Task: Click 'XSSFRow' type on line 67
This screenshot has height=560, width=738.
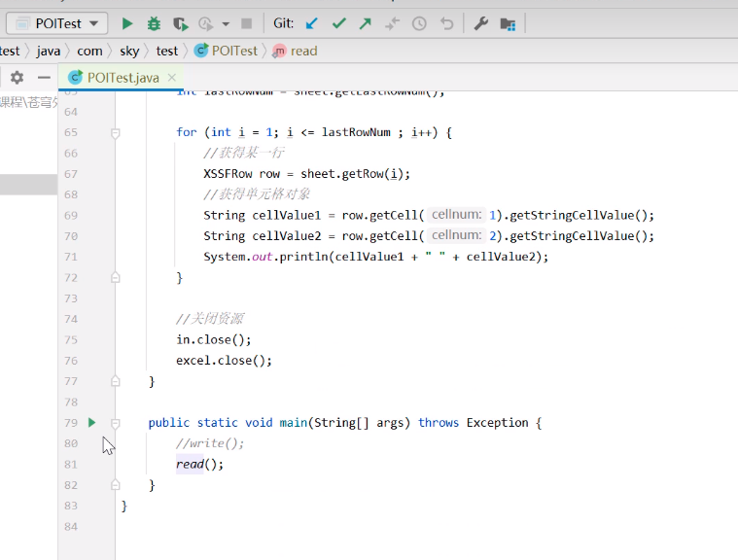Action: coord(228,174)
